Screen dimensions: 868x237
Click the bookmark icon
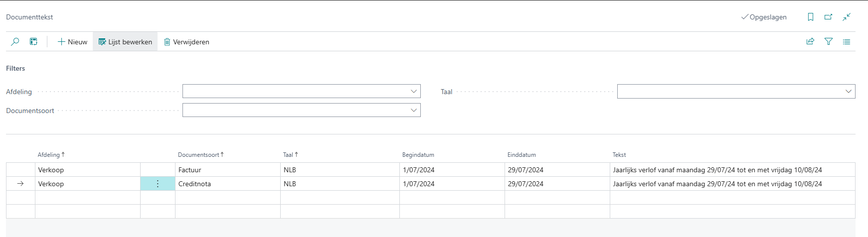click(x=810, y=17)
